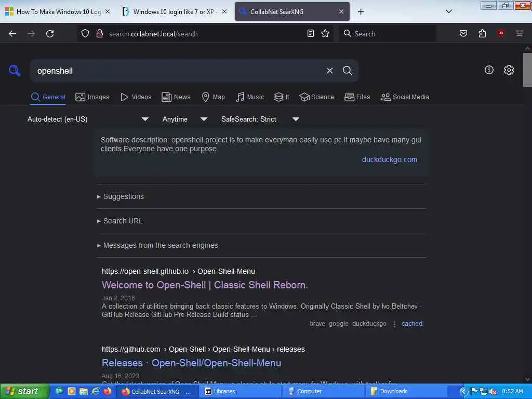
Task: Click the site security padlock icon
Action: 100,33
